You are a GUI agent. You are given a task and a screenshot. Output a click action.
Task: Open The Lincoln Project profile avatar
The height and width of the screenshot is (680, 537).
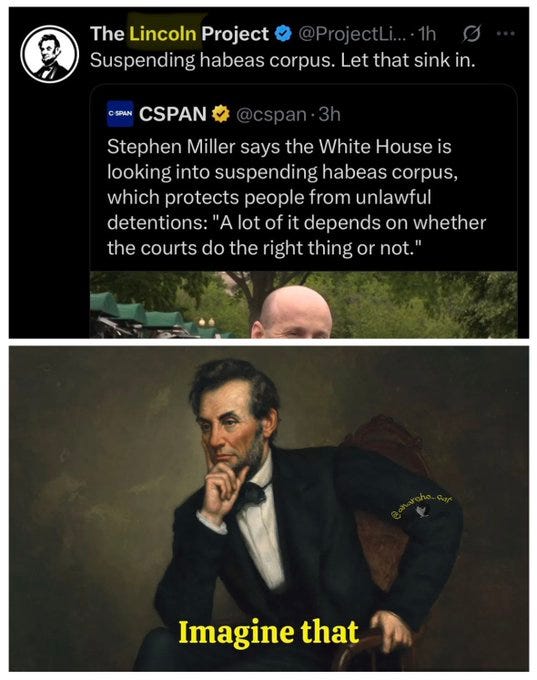[49, 54]
